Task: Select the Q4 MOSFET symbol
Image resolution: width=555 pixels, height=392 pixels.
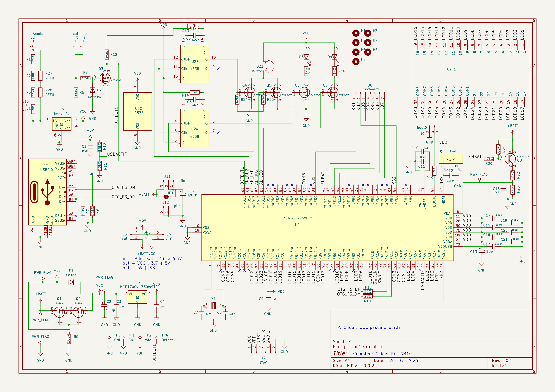Action: click(x=250, y=92)
